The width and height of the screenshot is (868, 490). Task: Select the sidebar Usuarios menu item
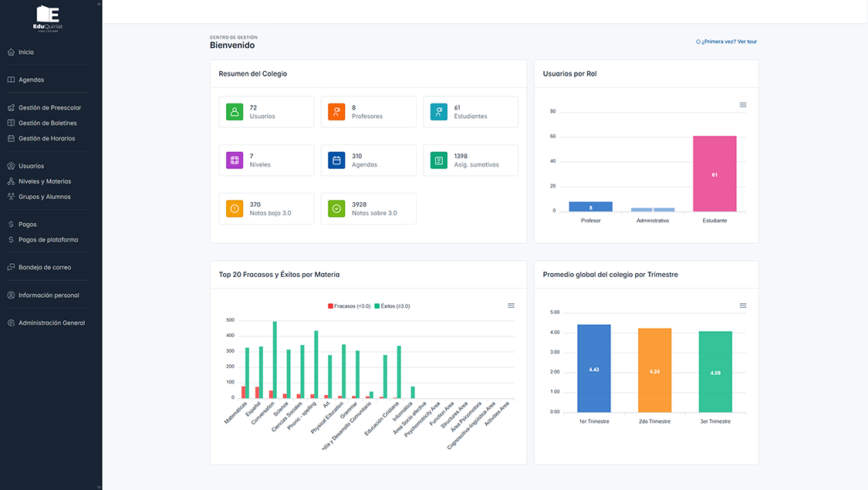(31, 166)
